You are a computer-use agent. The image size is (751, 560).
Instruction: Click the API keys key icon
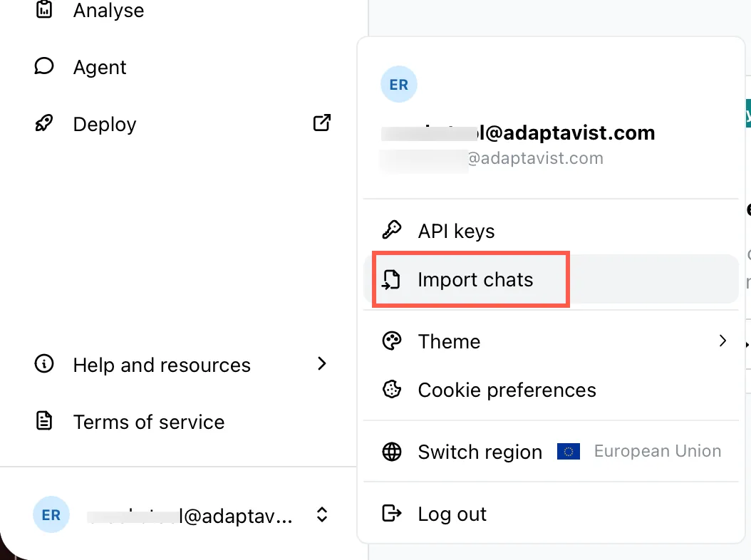[392, 230]
